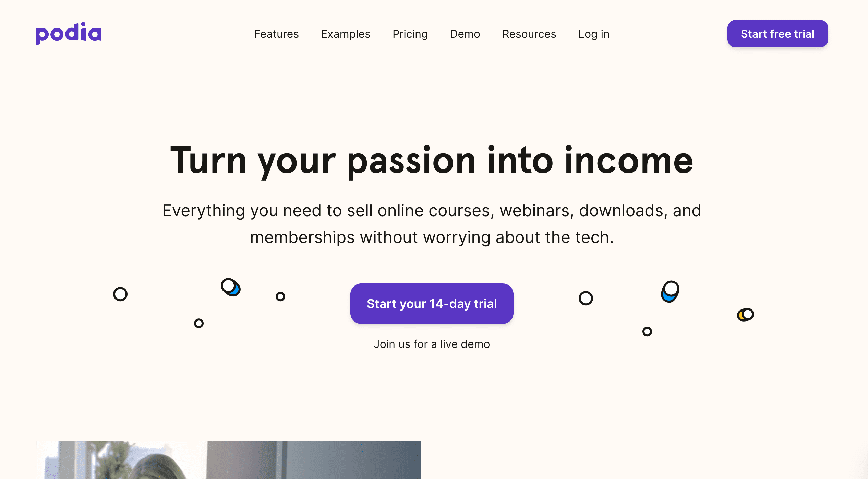The width and height of the screenshot is (868, 479).
Task: Click the blue bubble right of the trial button
Action: tap(670, 292)
